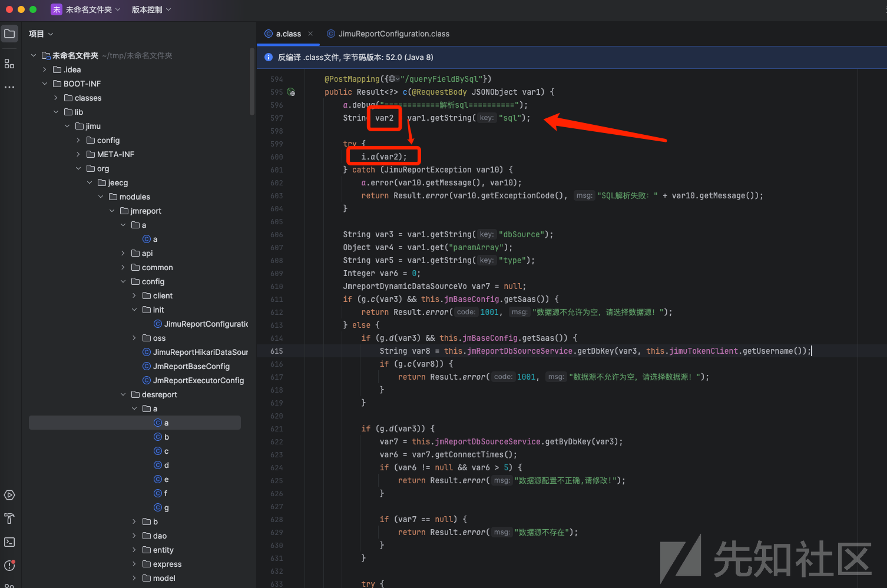Viewport: 887px width, 588px height.
Task: Open the Problems tool window icon
Action: (x=9, y=565)
